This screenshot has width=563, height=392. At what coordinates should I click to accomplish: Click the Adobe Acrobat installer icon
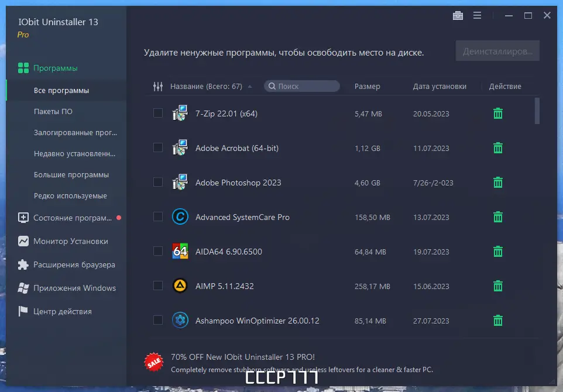pos(180,147)
